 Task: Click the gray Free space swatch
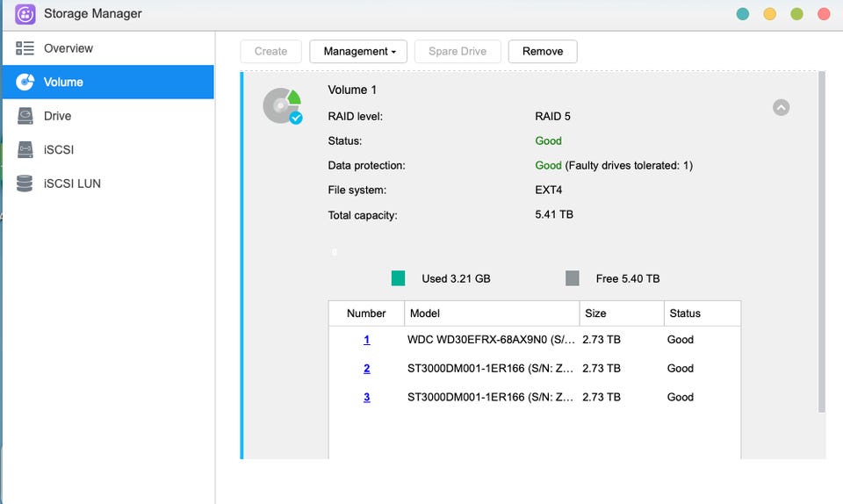(x=573, y=278)
